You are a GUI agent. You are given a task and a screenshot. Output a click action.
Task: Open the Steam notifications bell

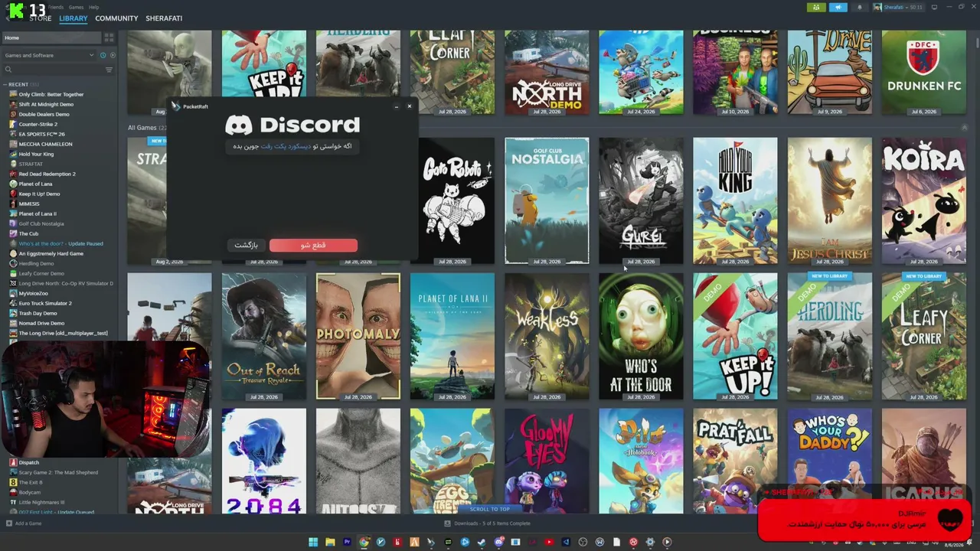859,8
